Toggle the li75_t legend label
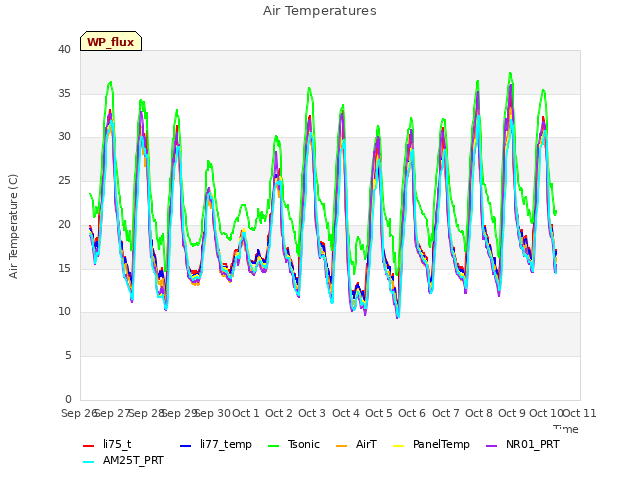The image size is (640, 480). tap(117, 444)
